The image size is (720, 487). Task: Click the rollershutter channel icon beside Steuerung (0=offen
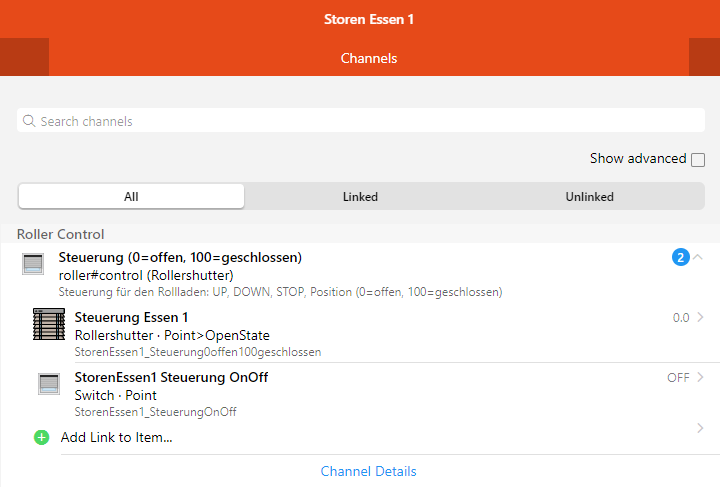(x=33, y=264)
